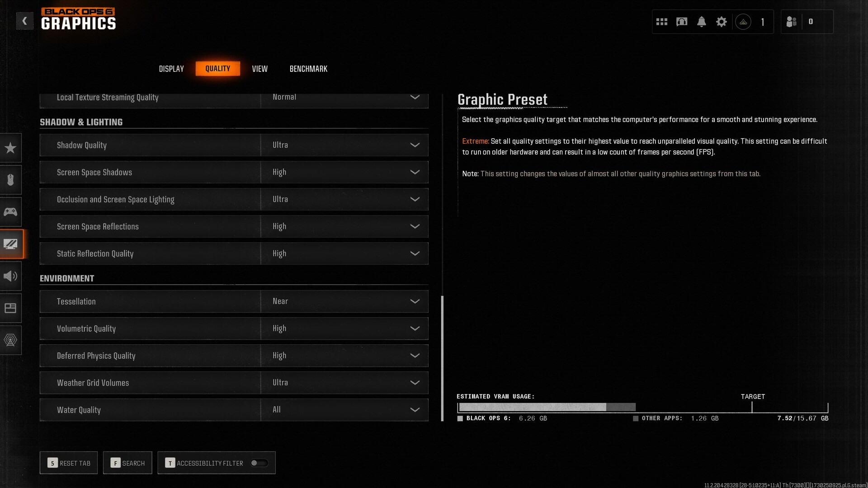Click the Reset Tab button
The height and width of the screenshot is (488, 868).
pos(69,463)
